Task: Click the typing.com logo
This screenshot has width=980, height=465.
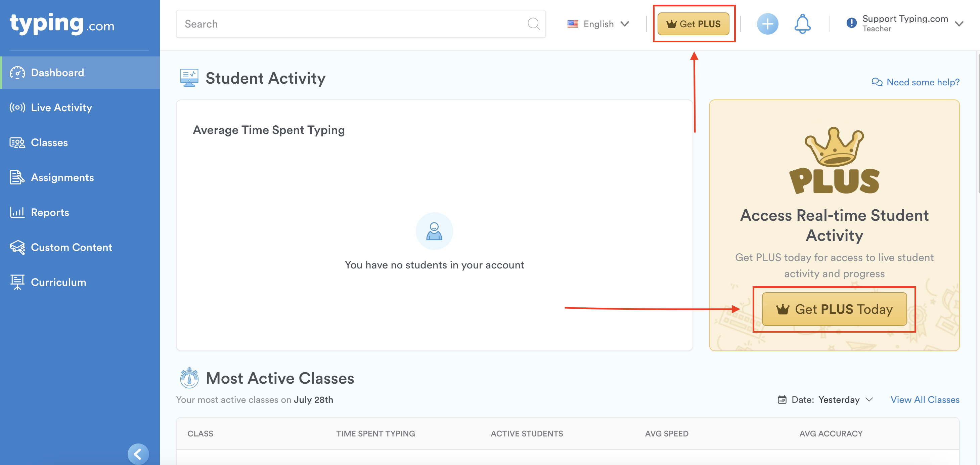Action: [x=62, y=24]
